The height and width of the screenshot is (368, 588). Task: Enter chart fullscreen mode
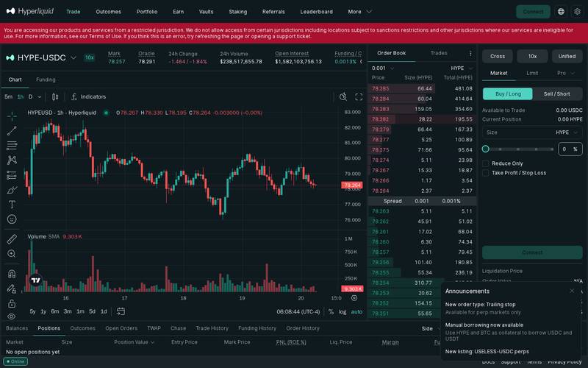tap(359, 97)
